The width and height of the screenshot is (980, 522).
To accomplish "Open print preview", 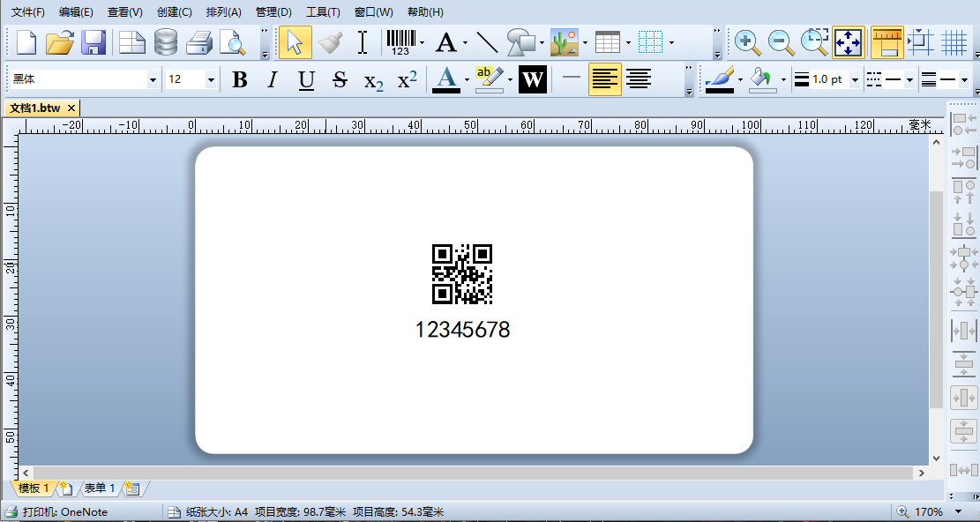I will pos(233,42).
